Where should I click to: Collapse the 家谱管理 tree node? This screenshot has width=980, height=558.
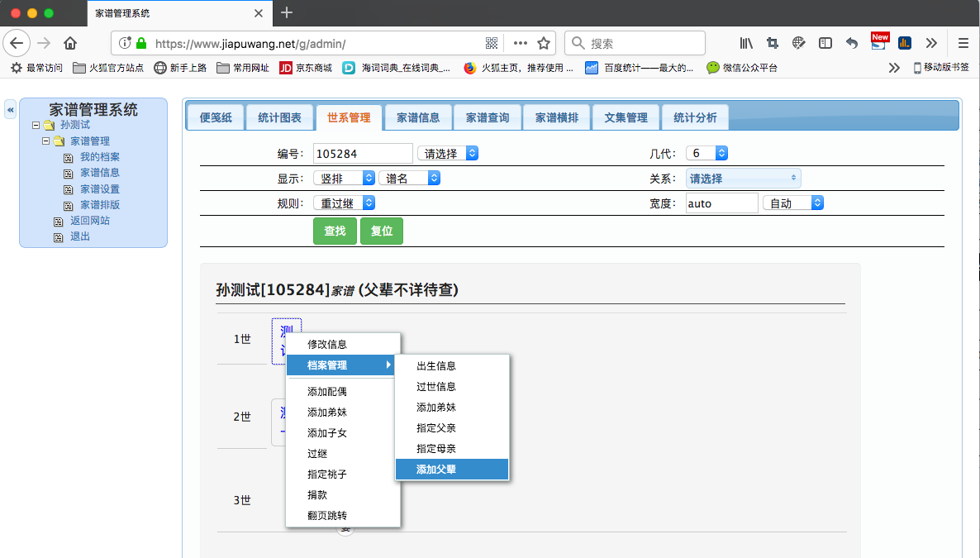coord(45,141)
